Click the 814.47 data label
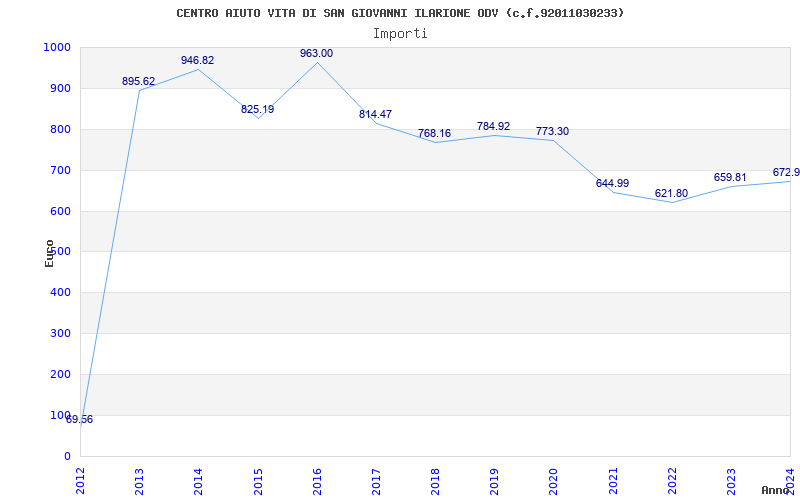The image size is (800, 500). click(375, 114)
